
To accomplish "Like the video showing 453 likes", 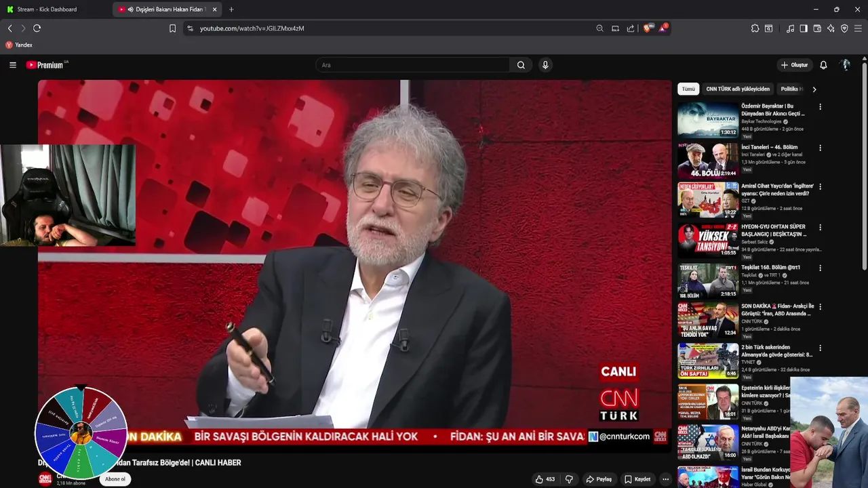I will pyautogui.click(x=545, y=479).
